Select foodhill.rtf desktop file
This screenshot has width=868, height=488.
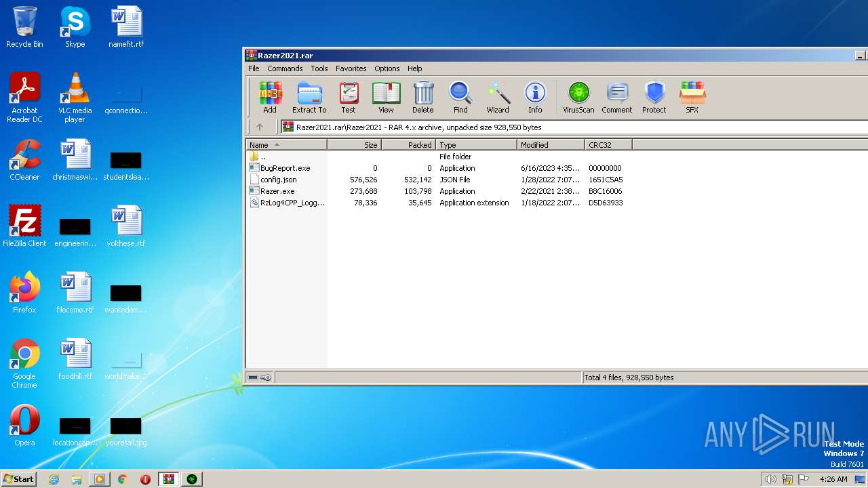click(x=75, y=360)
